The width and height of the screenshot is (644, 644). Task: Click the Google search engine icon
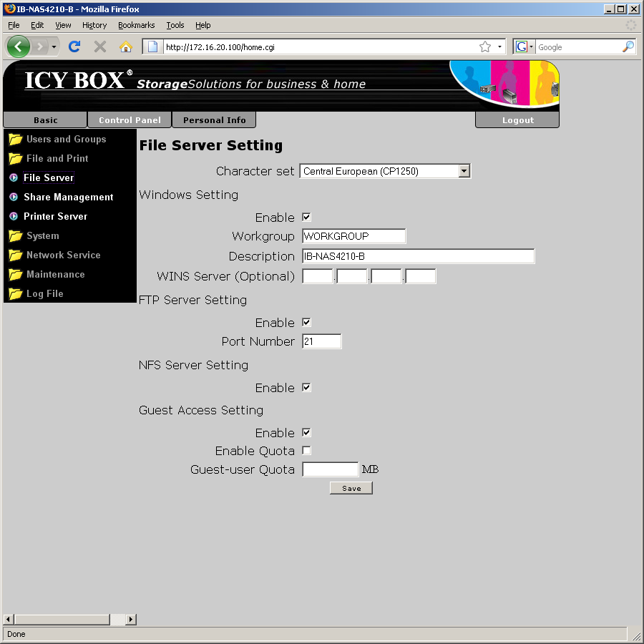click(x=521, y=47)
